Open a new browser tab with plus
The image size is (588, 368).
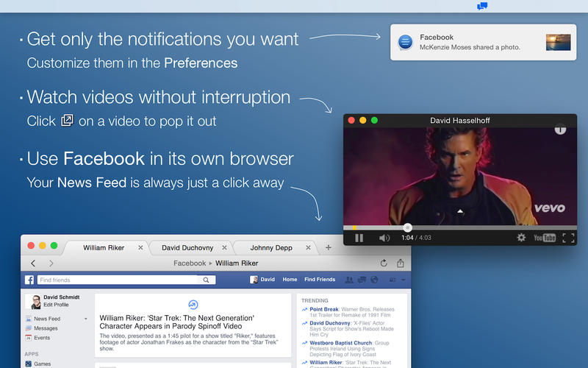[x=328, y=247]
